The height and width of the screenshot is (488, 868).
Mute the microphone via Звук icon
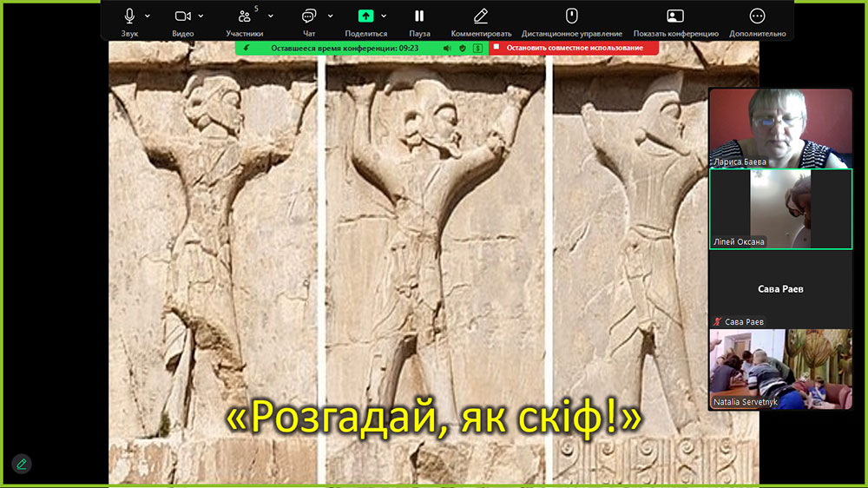click(129, 16)
